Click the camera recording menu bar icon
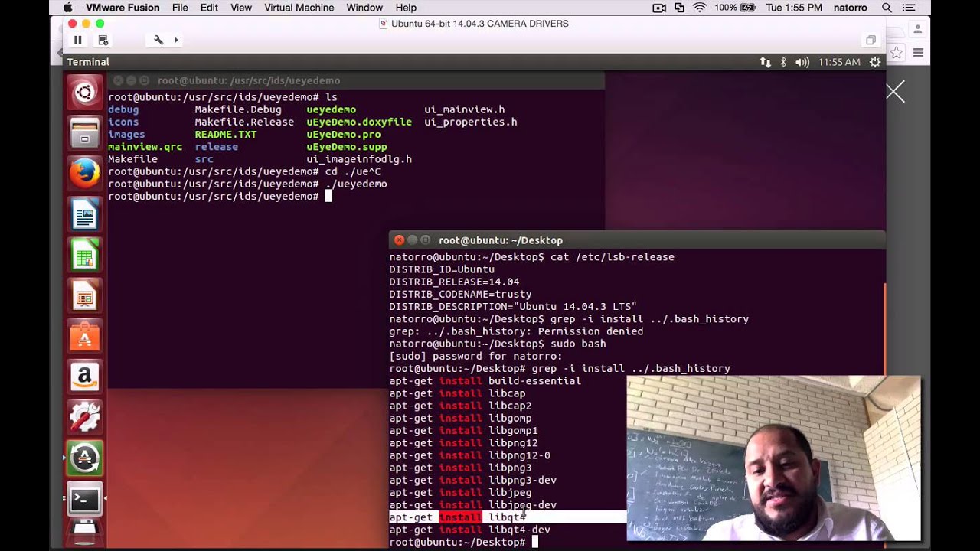The image size is (980, 551). pos(659,8)
